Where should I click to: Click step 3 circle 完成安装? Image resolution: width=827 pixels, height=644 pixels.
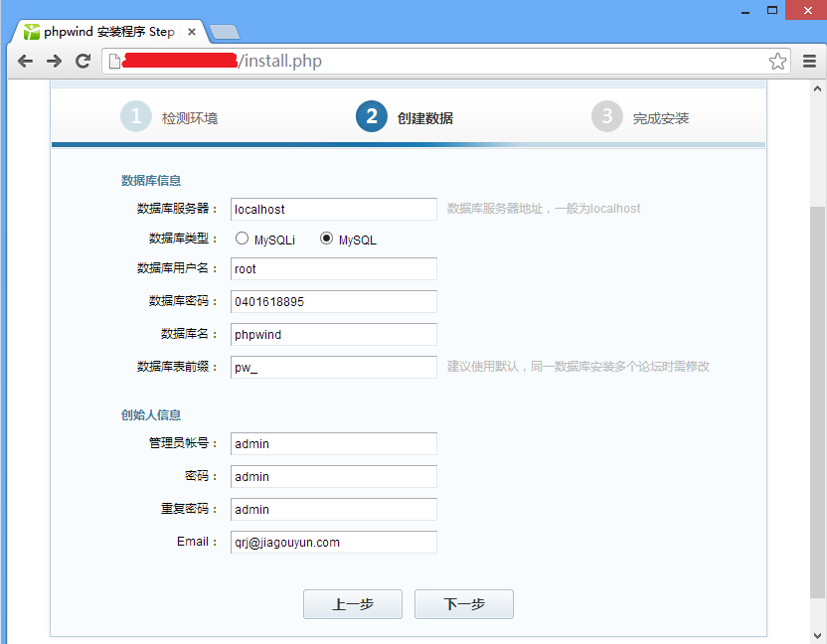coord(607,116)
